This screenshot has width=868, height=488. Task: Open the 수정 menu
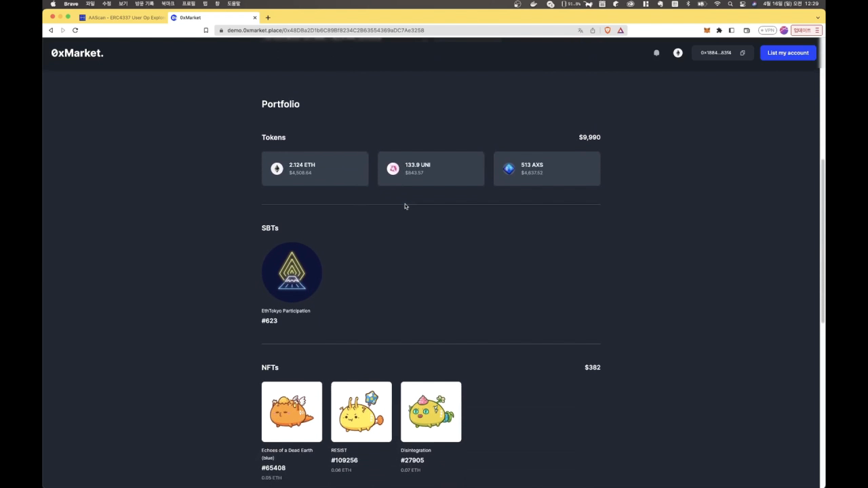106,4
